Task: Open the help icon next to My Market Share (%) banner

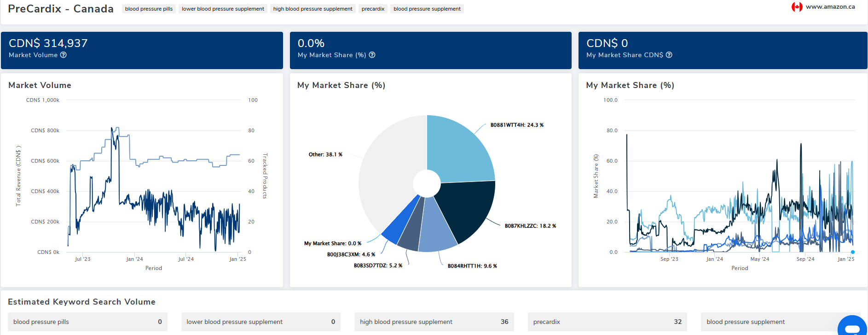Action: click(x=372, y=55)
